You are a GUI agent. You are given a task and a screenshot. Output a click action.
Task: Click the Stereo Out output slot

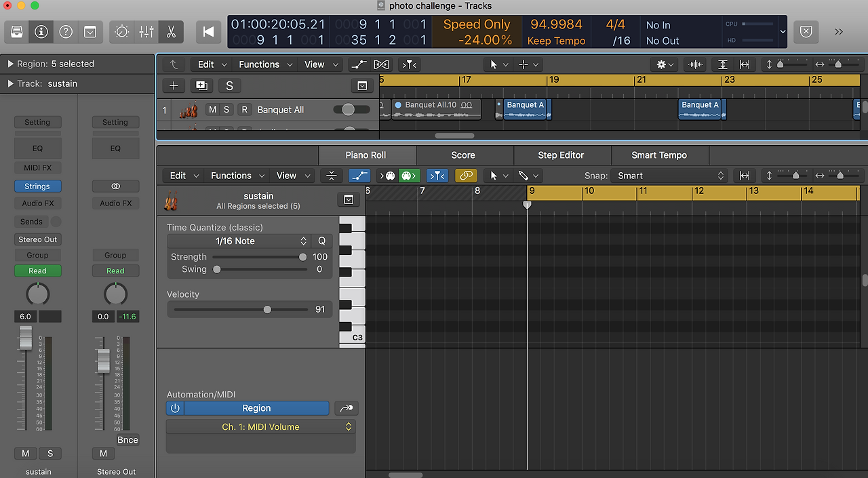point(37,239)
